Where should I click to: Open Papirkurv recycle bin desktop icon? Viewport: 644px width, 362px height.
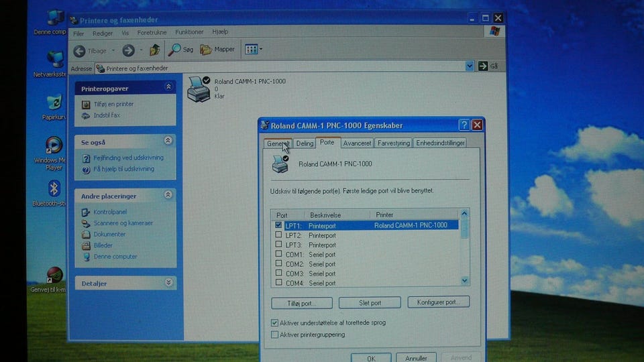(54, 103)
